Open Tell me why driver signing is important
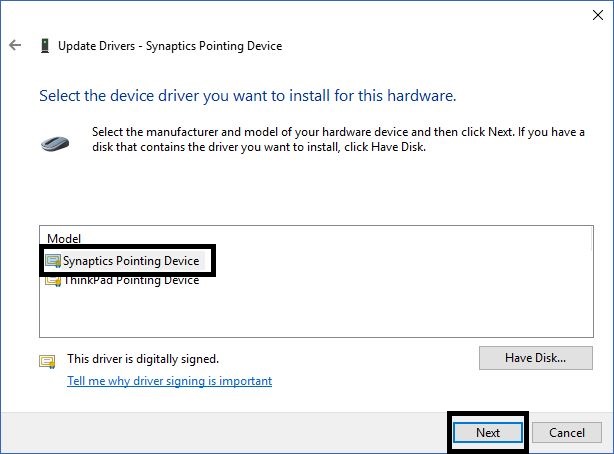Image resolution: width=614 pixels, height=454 pixels. point(170,381)
